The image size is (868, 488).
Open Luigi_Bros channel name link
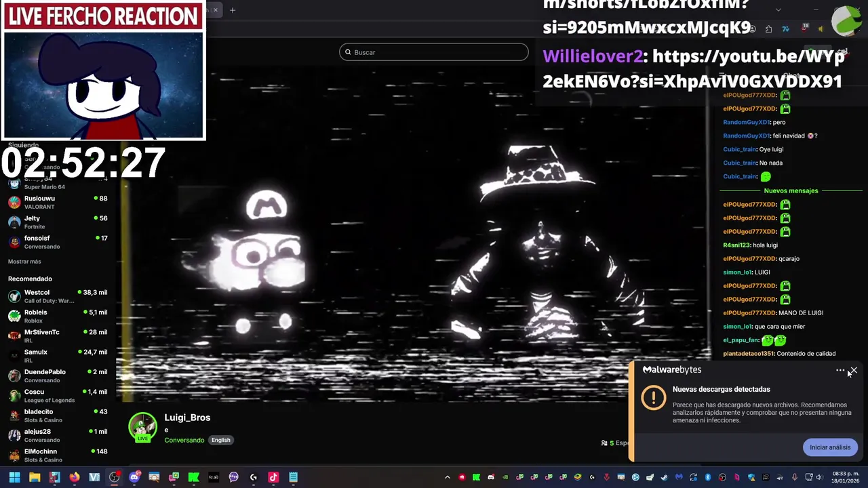(x=187, y=418)
